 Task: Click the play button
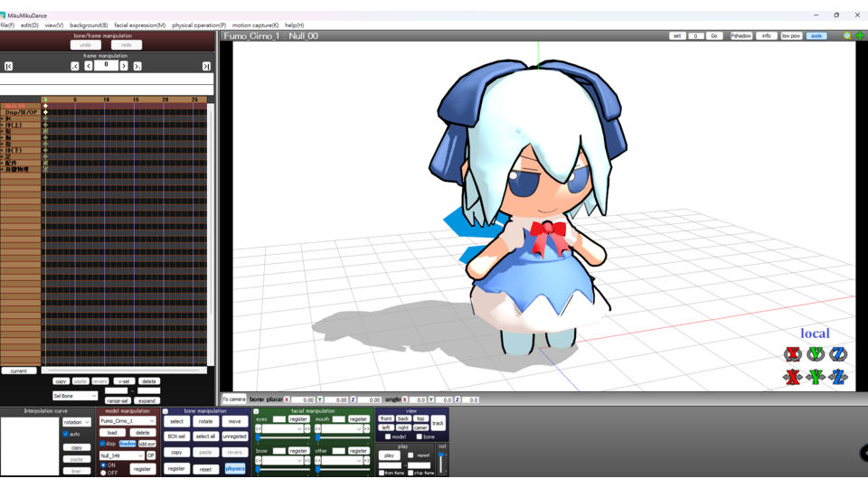[x=389, y=455]
